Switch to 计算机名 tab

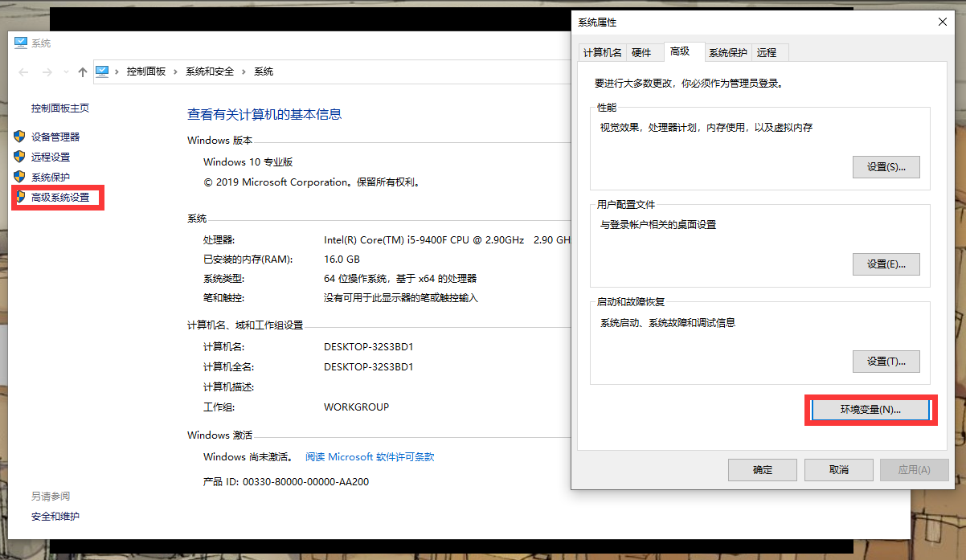coord(603,52)
